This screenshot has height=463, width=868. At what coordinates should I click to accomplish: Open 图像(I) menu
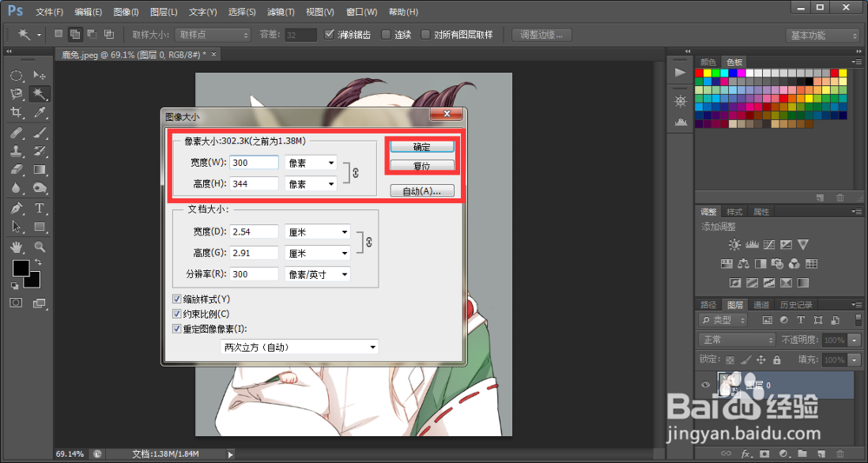point(126,11)
